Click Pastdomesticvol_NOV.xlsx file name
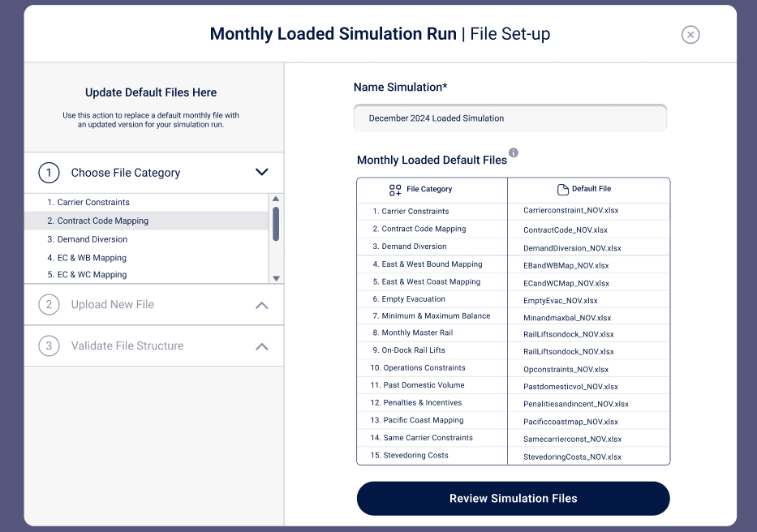Image resolution: width=757 pixels, height=532 pixels. pyautogui.click(x=570, y=387)
